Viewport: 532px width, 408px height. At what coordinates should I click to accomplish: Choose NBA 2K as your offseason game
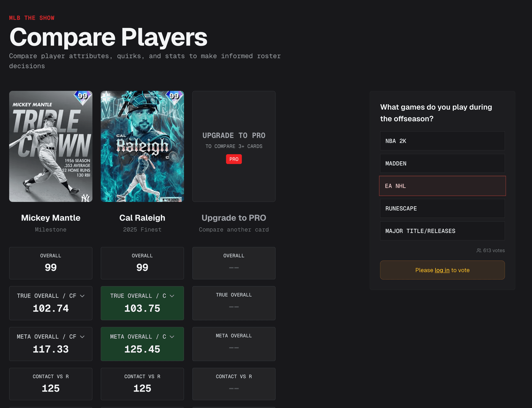click(442, 141)
